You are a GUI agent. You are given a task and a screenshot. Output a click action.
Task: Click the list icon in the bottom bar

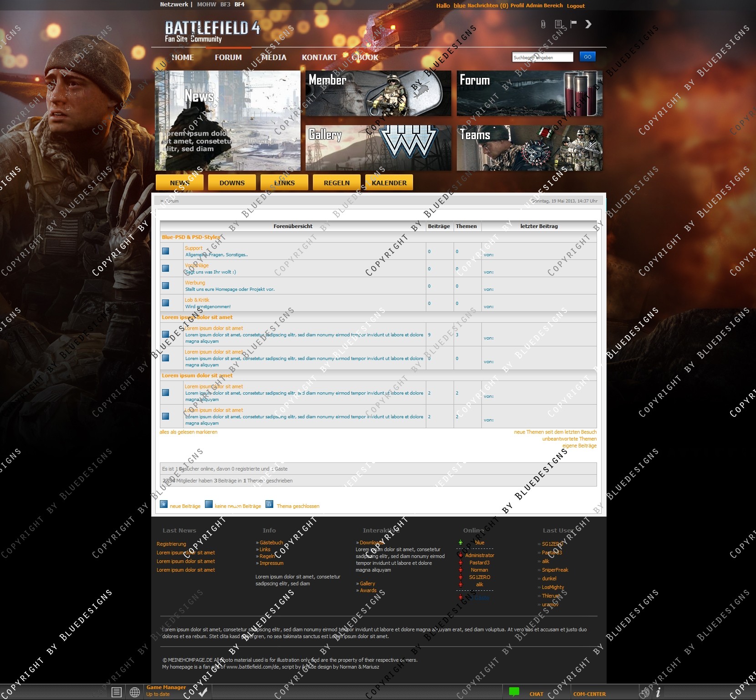pyautogui.click(x=117, y=692)
